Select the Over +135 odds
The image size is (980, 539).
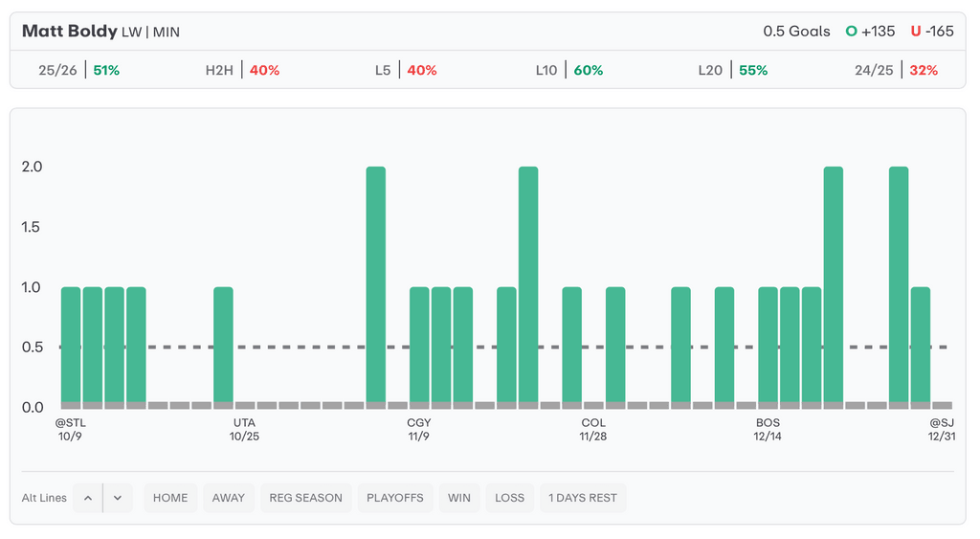(869, 32)
